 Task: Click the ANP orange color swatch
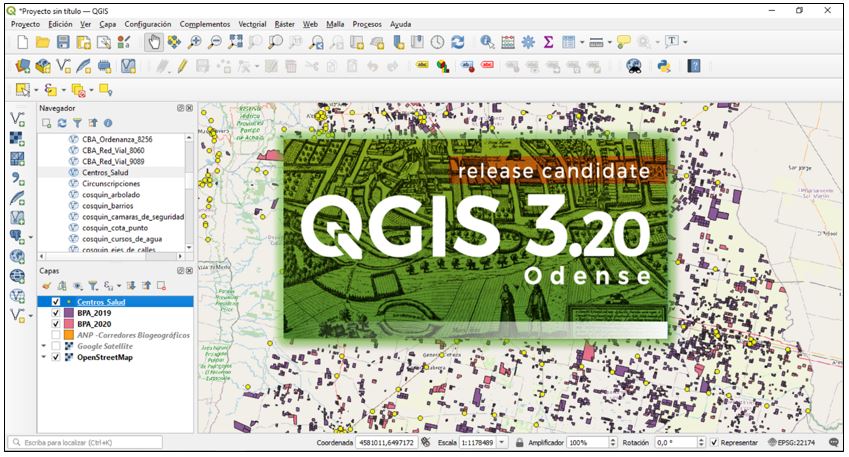(x=69, y=335)
